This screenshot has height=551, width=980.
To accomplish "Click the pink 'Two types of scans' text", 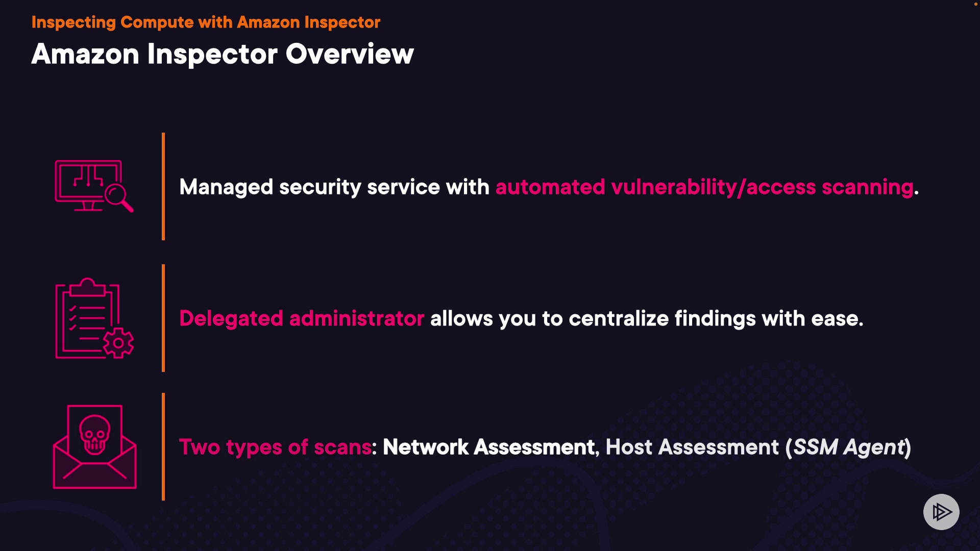I will (275, 447).
